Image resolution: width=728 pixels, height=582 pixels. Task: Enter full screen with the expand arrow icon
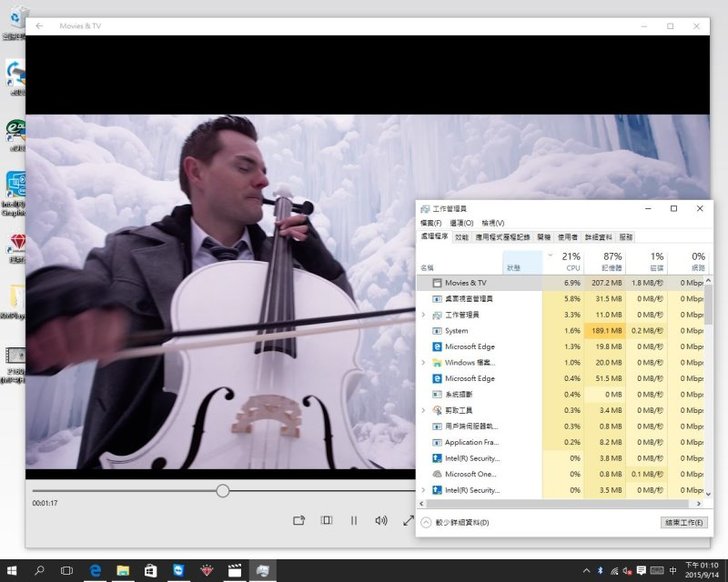[408, 520]
